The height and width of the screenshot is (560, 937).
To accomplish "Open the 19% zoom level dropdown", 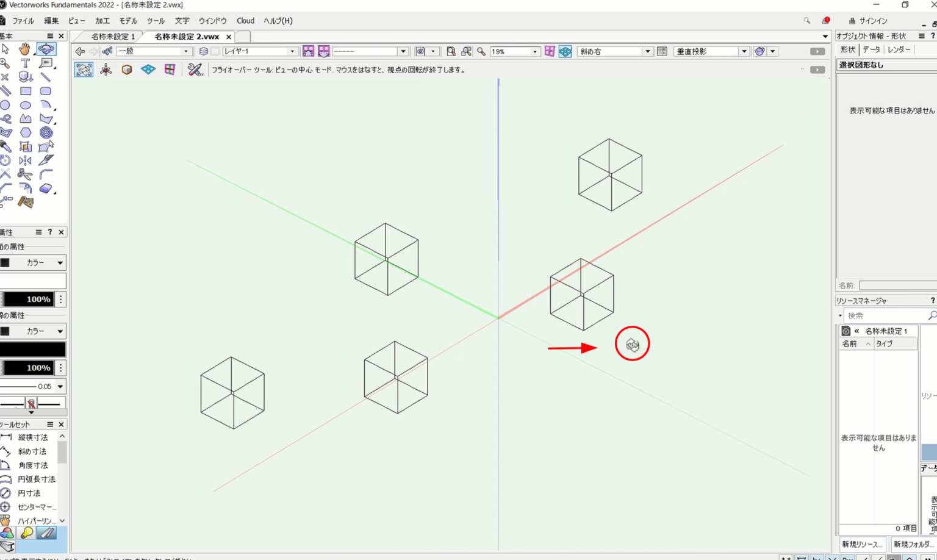I will 534,52.
